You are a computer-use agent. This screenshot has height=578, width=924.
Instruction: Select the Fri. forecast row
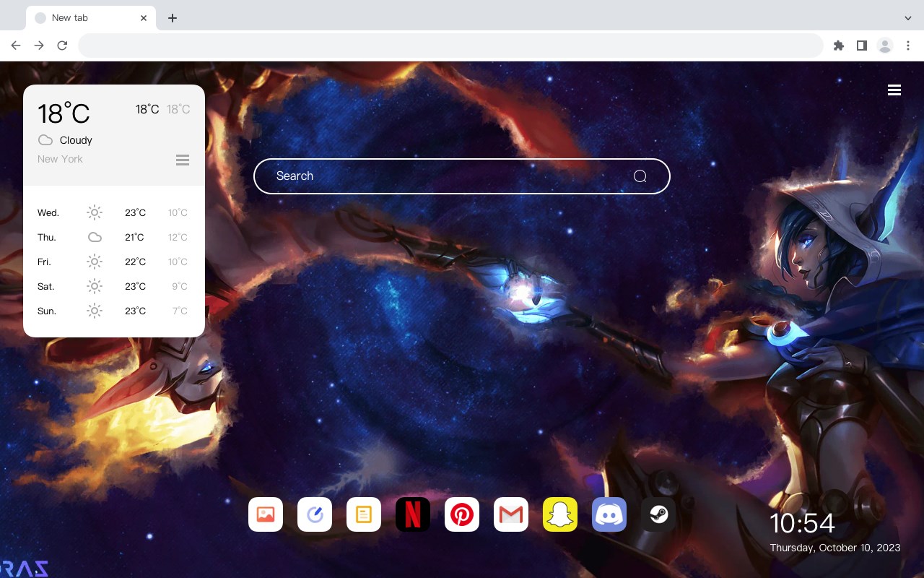coord(114,262)
